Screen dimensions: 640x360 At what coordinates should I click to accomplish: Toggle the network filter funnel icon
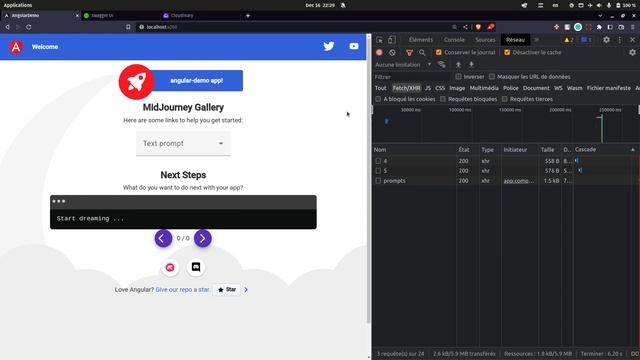pos(409,53)
